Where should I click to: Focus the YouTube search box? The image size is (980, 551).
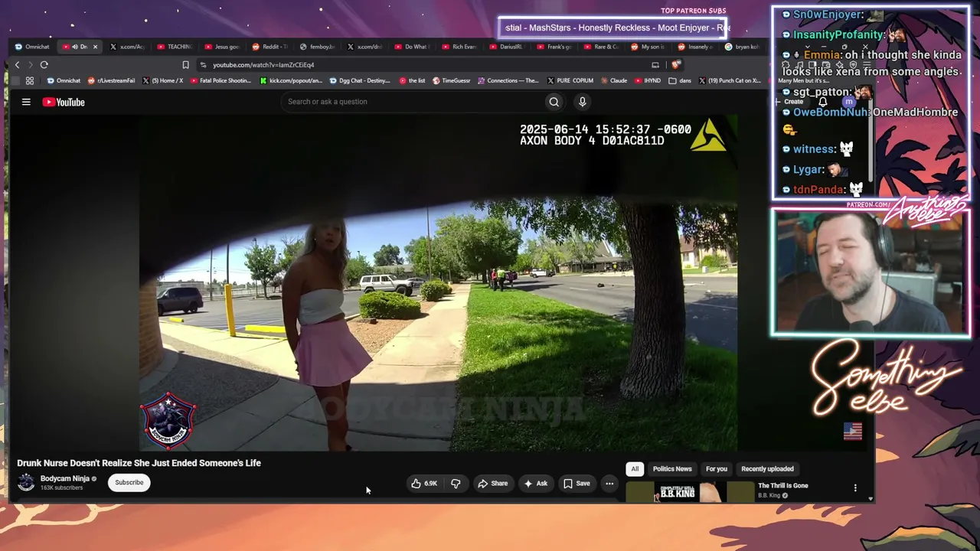tap(412, 102)
